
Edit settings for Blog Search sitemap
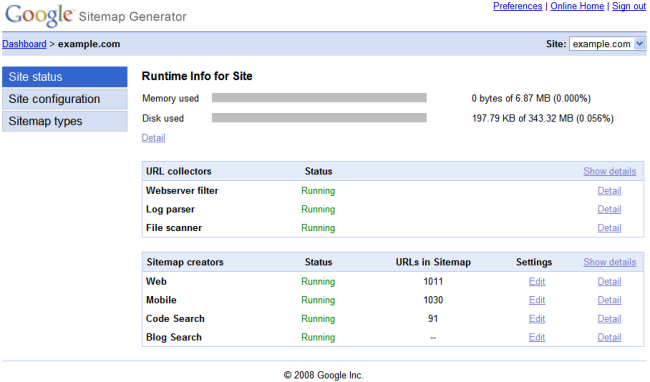click(x=537, y=337)
